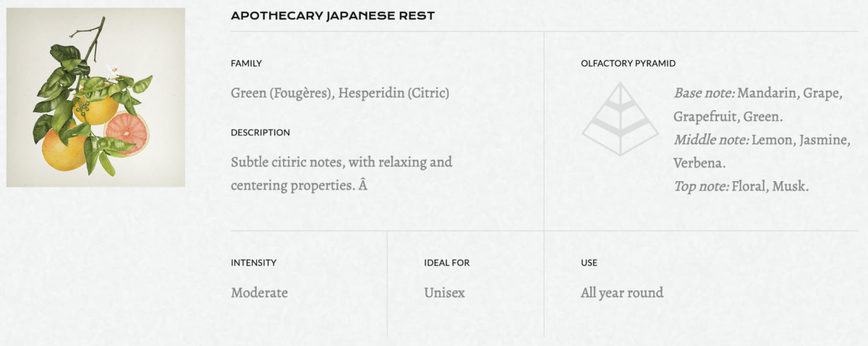Select the Family label
The height and width of the screenshot is (346, 868).
click(246, 63)
